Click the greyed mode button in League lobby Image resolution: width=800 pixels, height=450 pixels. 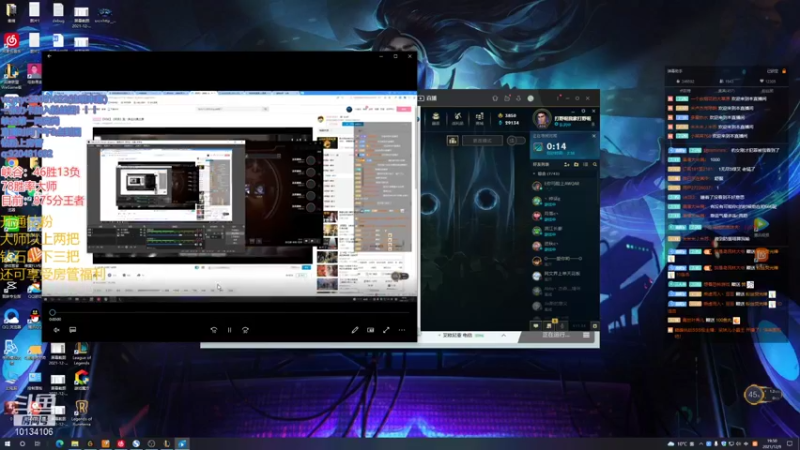pyautogui.click(x=482, y=140)
